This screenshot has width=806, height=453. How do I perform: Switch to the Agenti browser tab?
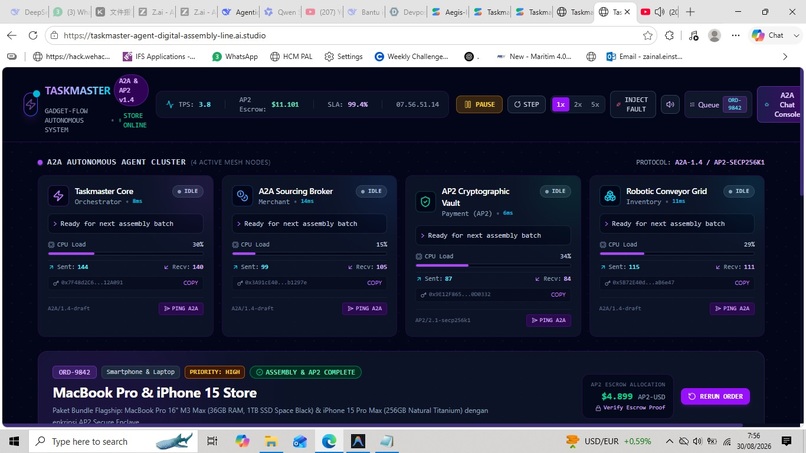pyautogui.click(x=241, y=12)
